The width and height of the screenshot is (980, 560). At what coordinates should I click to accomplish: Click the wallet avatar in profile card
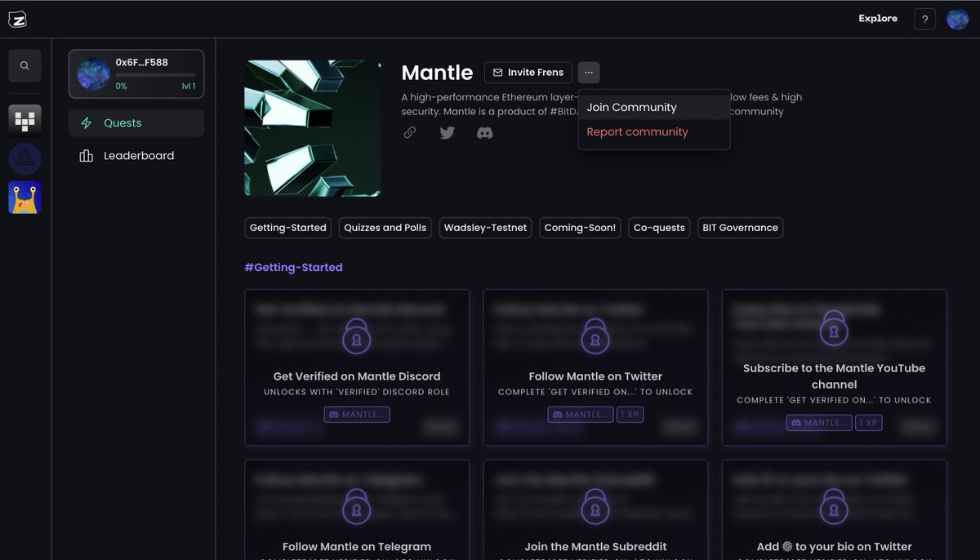(x=93, y=73)
